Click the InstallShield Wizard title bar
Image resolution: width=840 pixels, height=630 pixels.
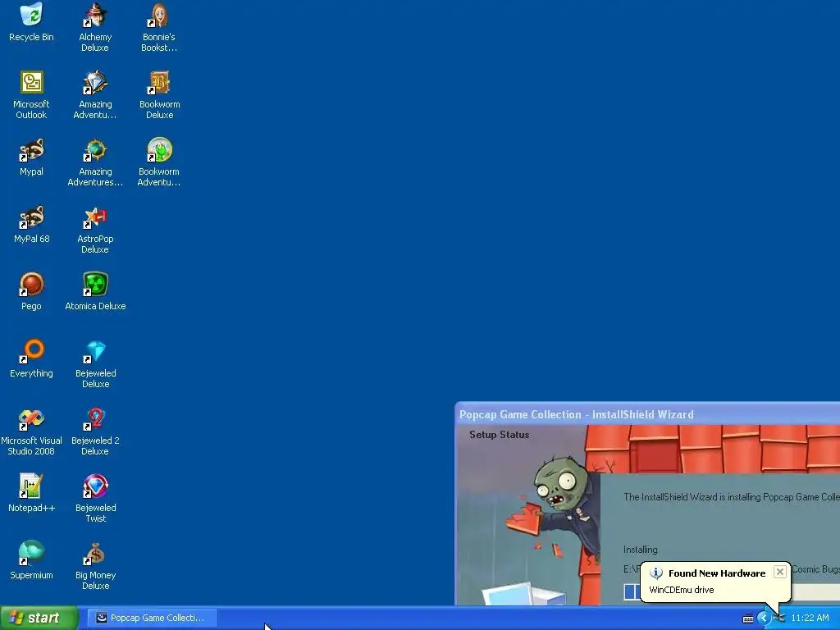click(x=647, y=414)
